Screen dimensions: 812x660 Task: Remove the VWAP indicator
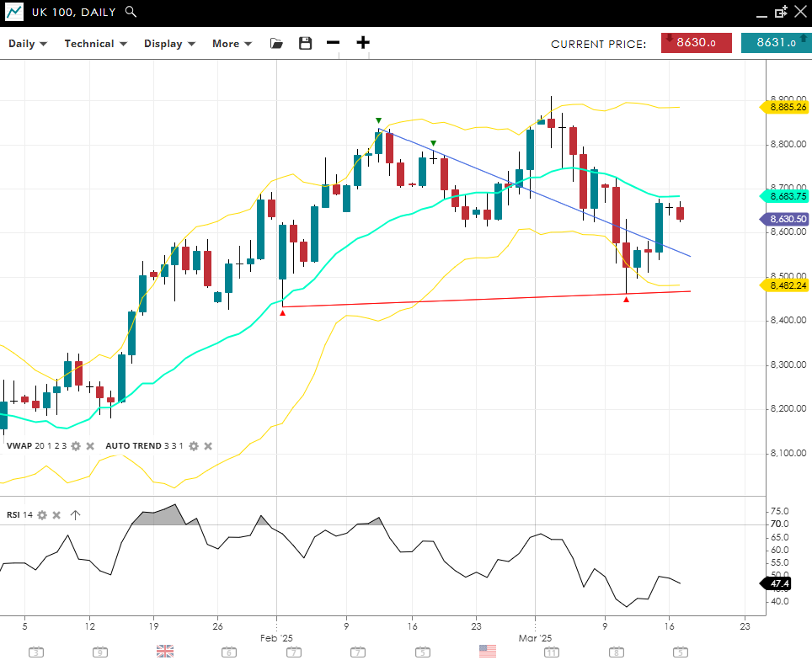coord(90,446)
